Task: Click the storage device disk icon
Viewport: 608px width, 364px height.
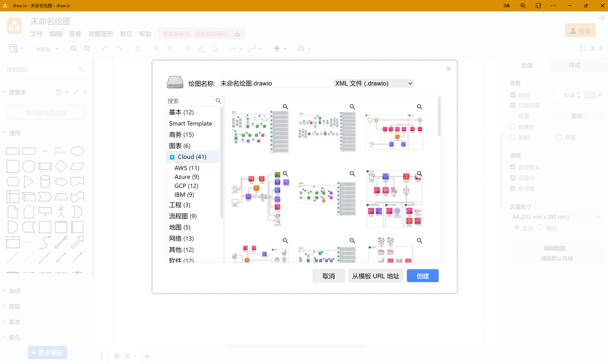Action: [x=175, y=82]
